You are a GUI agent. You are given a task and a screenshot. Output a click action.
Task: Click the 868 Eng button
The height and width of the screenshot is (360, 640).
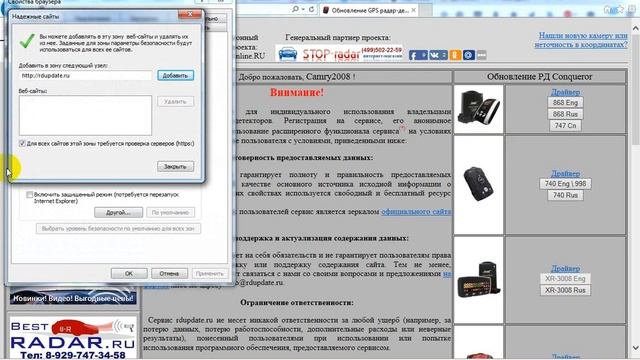point(565,103)
